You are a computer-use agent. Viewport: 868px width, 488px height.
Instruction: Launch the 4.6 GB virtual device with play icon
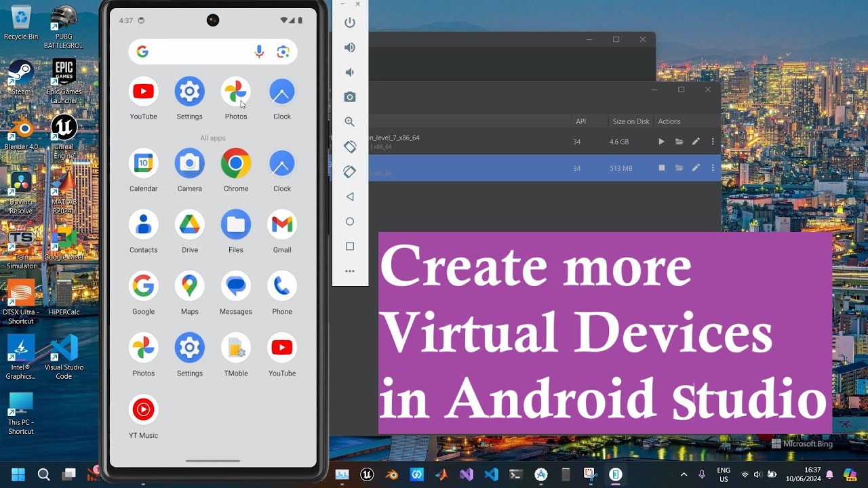pyautogui.click(x=661, y=142)
